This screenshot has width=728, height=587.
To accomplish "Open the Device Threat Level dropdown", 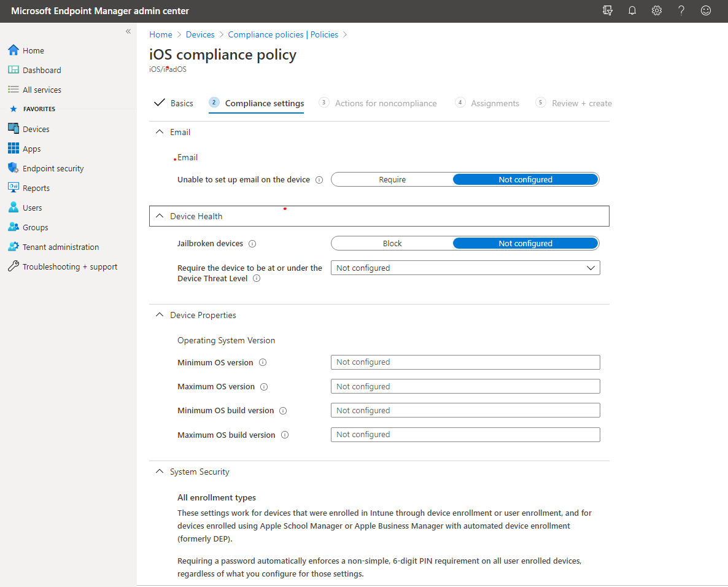I will pos(465,268).
